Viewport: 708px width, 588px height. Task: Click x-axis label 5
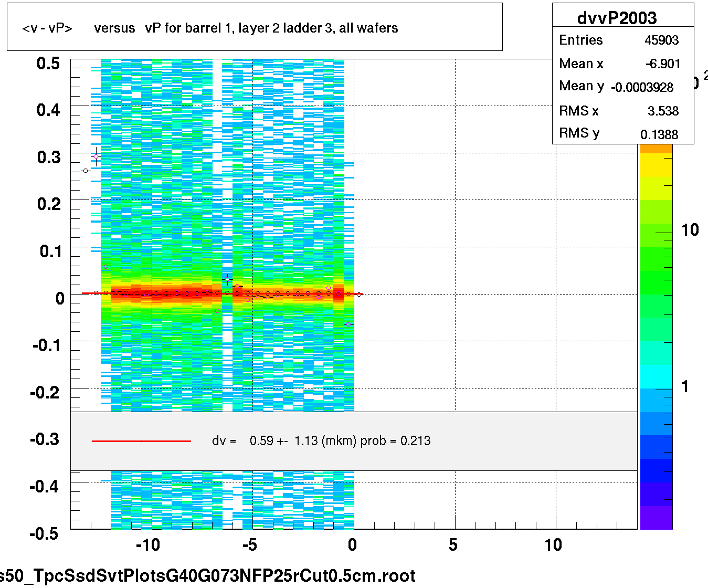453,545
